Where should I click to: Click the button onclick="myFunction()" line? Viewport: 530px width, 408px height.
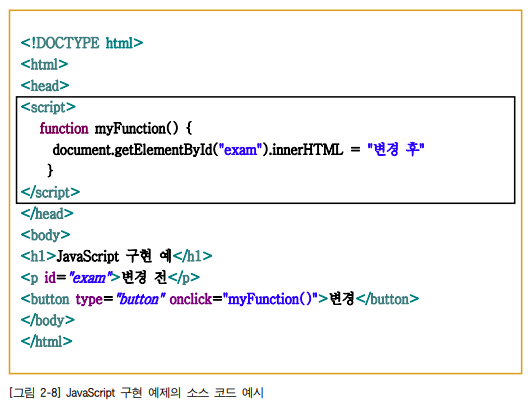coord(220,299)
